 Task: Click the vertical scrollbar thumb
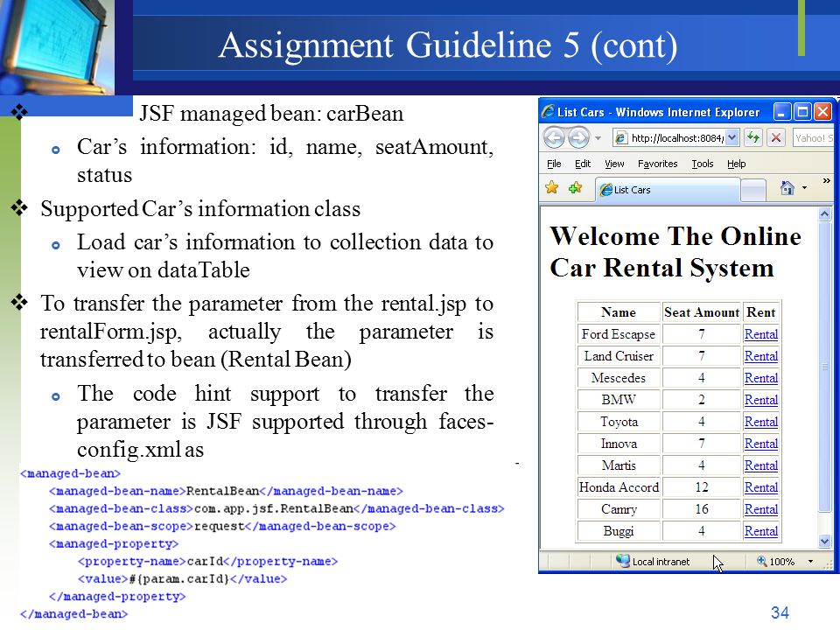tap(825, 367)
